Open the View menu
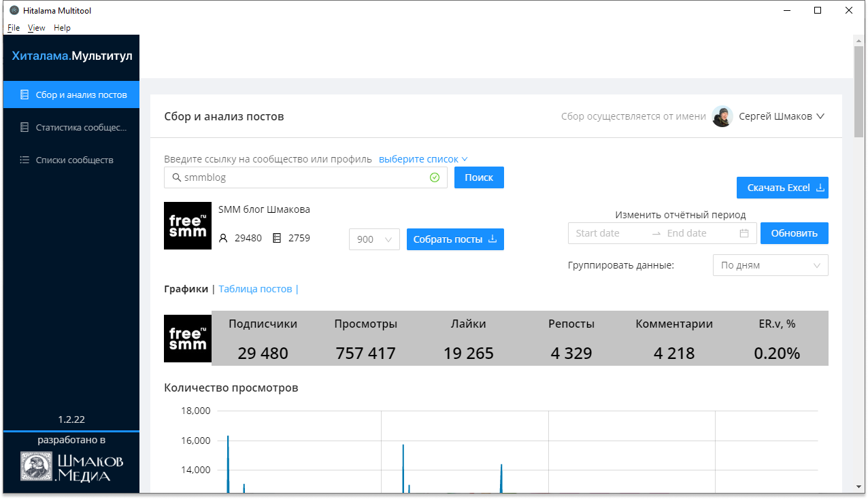Image resolution: width=868 pixels, height=499 pixels. (x=37, y=28)
